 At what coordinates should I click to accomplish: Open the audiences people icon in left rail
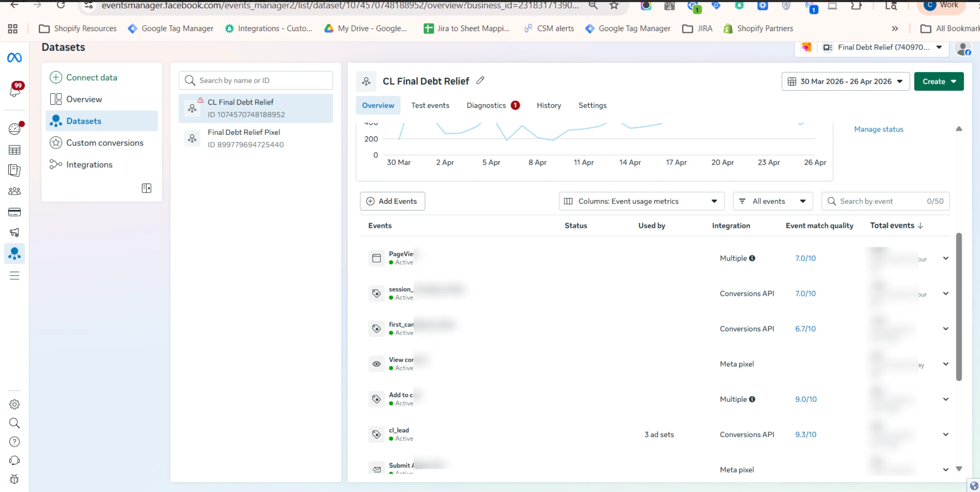[14, 191]
